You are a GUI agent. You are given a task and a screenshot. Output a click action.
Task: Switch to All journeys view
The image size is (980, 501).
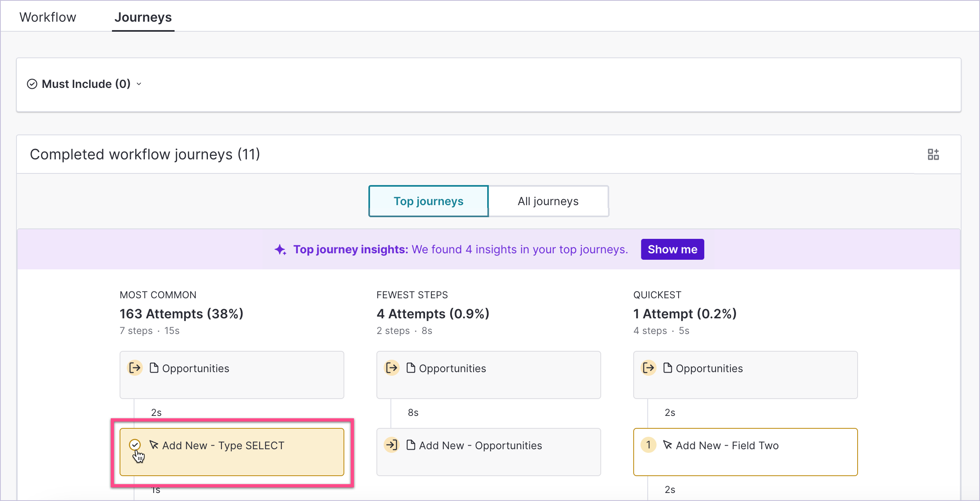pos(548,201)
